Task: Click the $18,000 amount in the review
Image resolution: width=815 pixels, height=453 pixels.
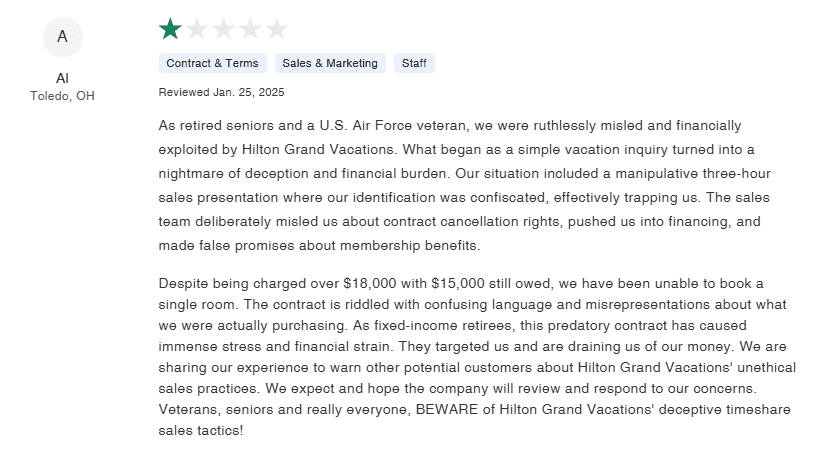Action: pos(372,283)
